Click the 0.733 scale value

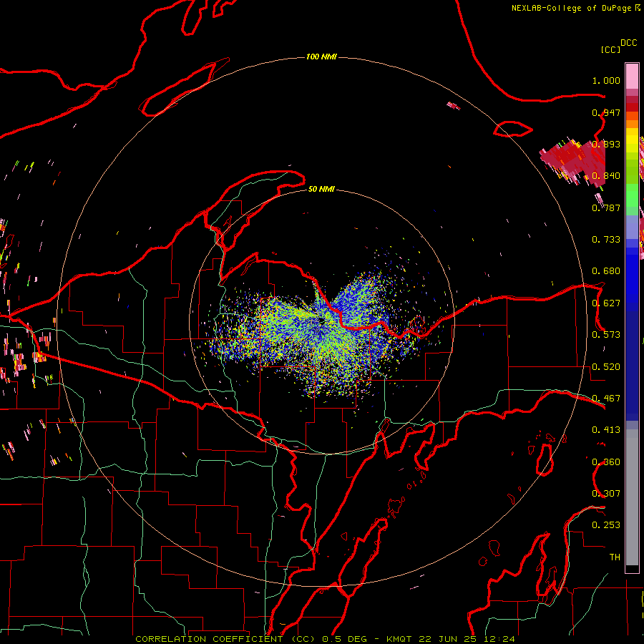point(606,240)
